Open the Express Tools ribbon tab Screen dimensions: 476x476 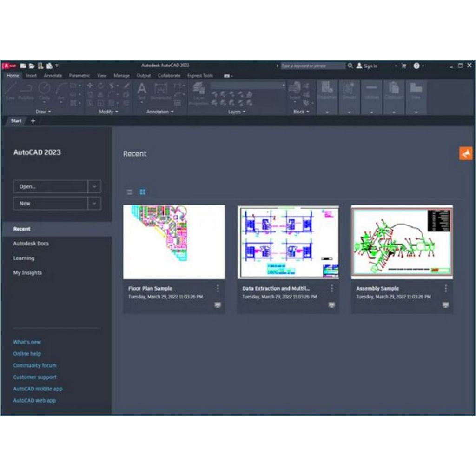pos(200,76)
